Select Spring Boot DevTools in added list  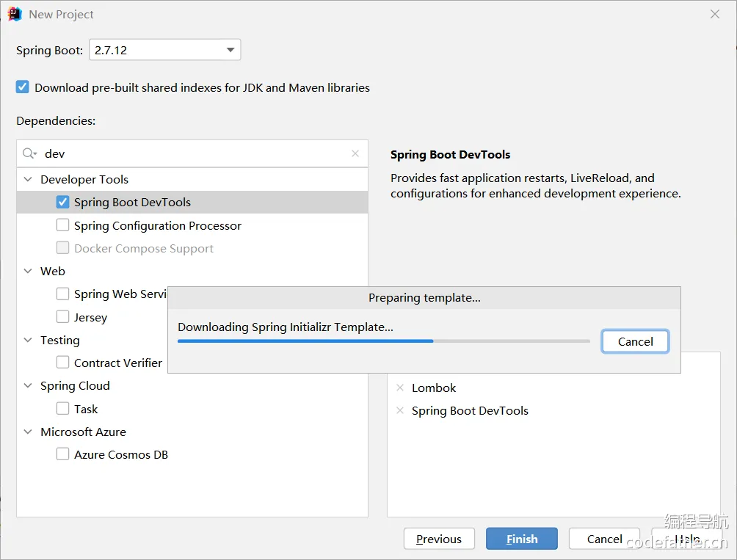coord(470,410)
